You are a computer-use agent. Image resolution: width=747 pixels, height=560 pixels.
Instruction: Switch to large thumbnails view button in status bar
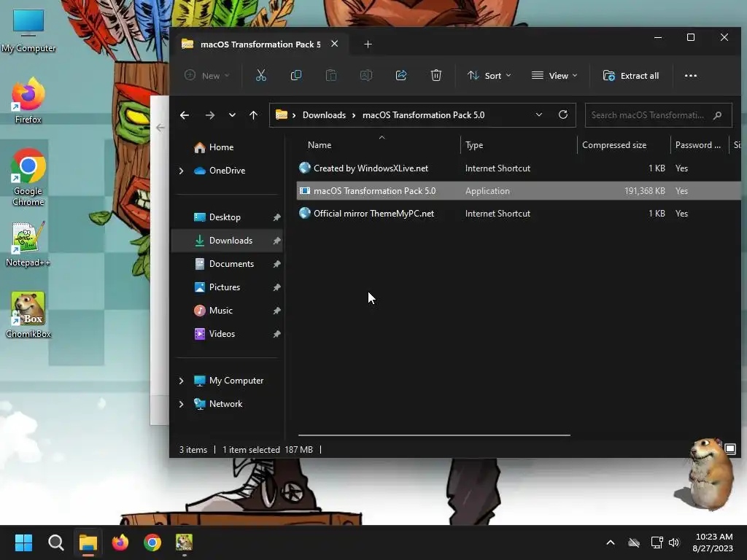coord(729,448)
